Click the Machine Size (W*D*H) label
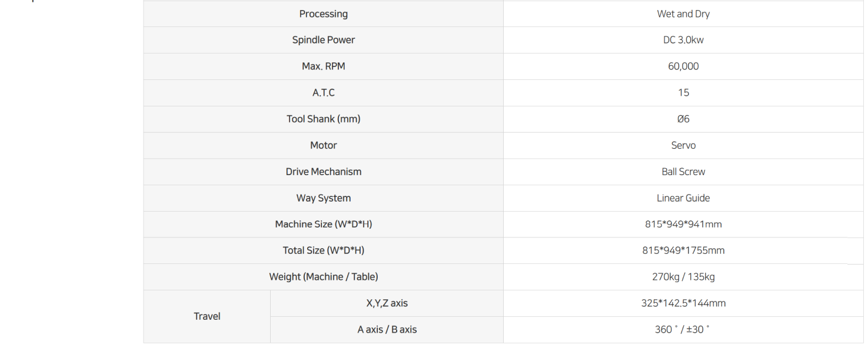Image resolution: width=868 pixels, height=348 pixels. tap(323, 224)
